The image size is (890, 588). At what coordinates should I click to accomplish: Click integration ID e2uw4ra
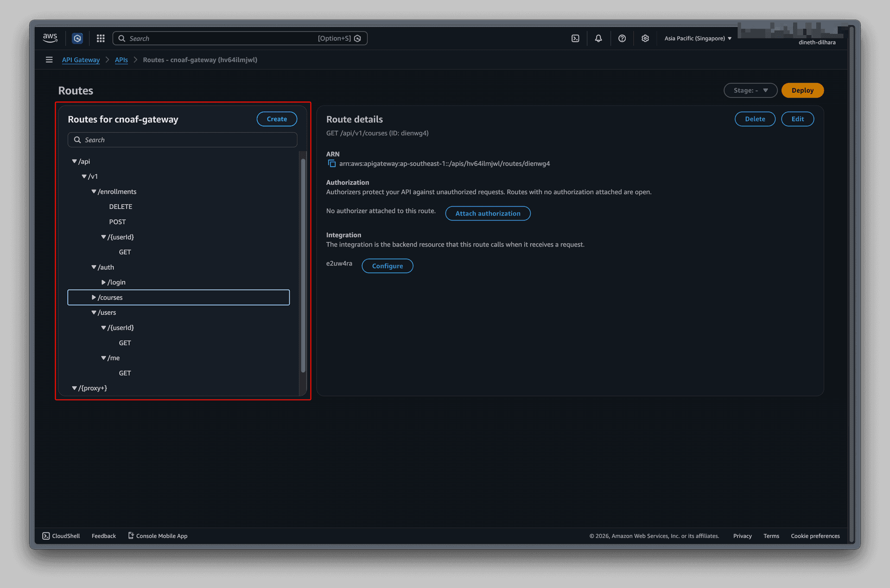coord(339,263)
